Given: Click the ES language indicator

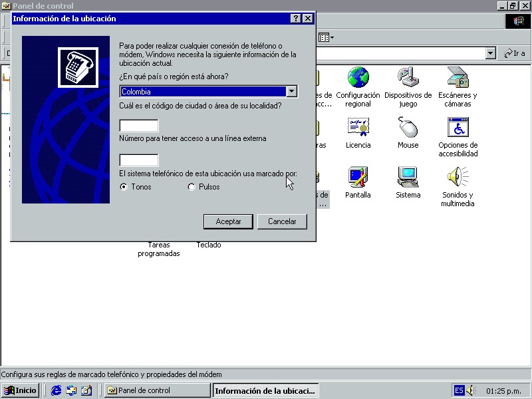Looking at the screenshot, I should click(x=459, y=390).
